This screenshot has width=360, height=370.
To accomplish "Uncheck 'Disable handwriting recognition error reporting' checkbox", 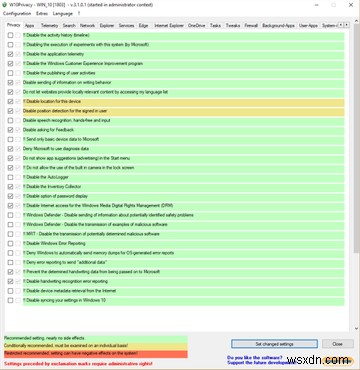I will (x=11, y=281).
